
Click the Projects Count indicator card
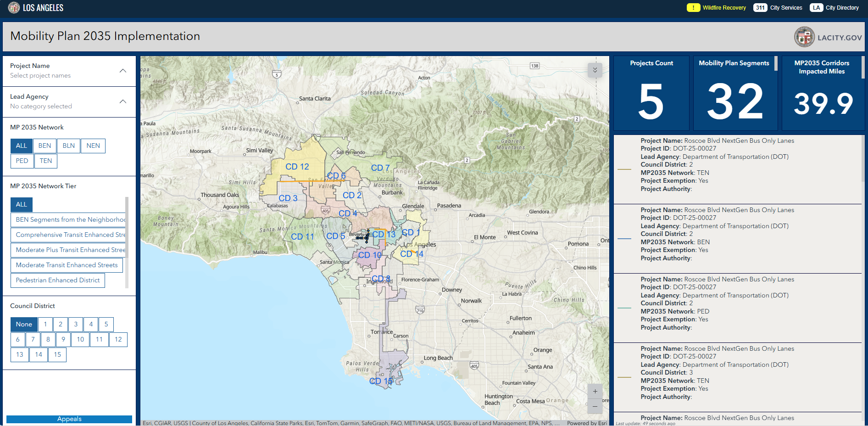(x=651, y=93)
